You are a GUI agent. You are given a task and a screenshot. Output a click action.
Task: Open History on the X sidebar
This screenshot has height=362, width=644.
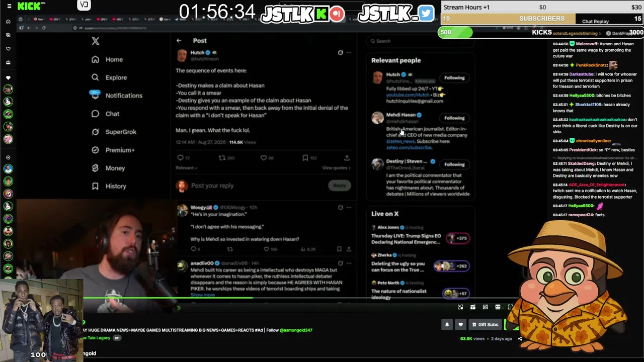(x=109, y=186)
